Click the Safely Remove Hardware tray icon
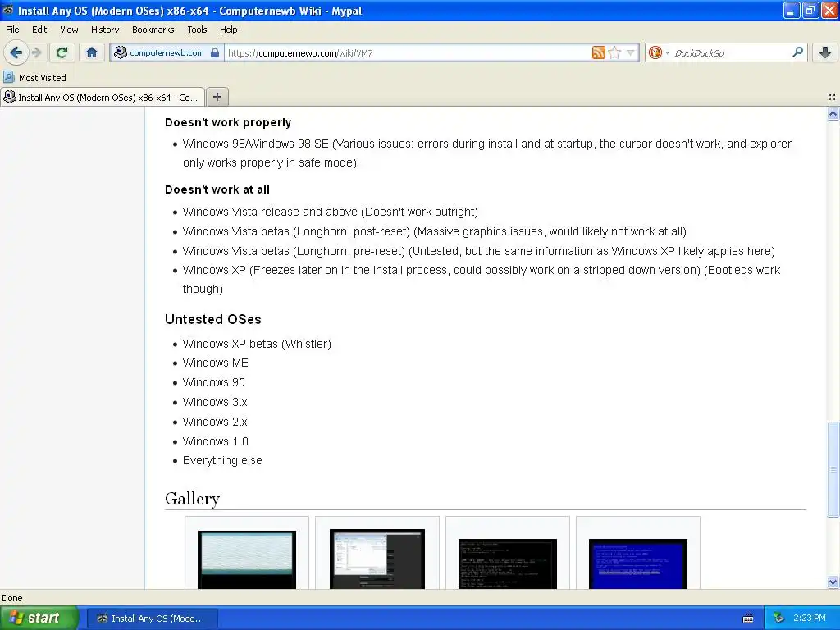 coord(778,619)
